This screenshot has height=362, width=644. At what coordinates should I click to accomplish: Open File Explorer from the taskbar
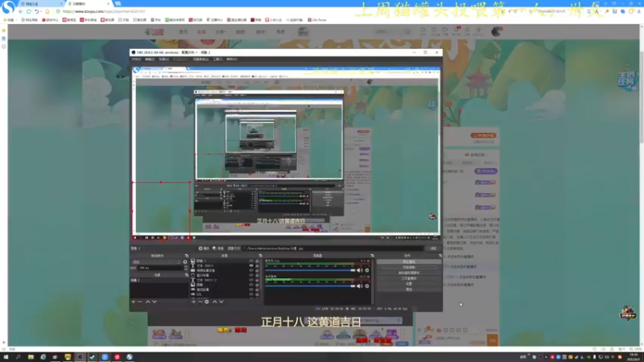click(x=31, y=357)
